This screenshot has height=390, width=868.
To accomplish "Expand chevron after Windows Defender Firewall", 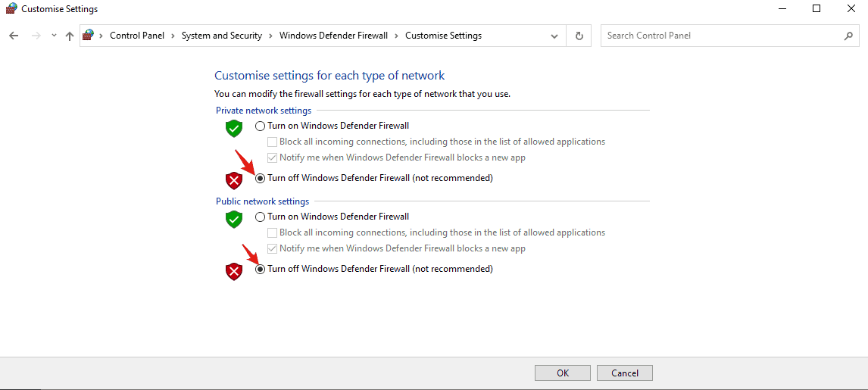I will click(x=396, y=36).
